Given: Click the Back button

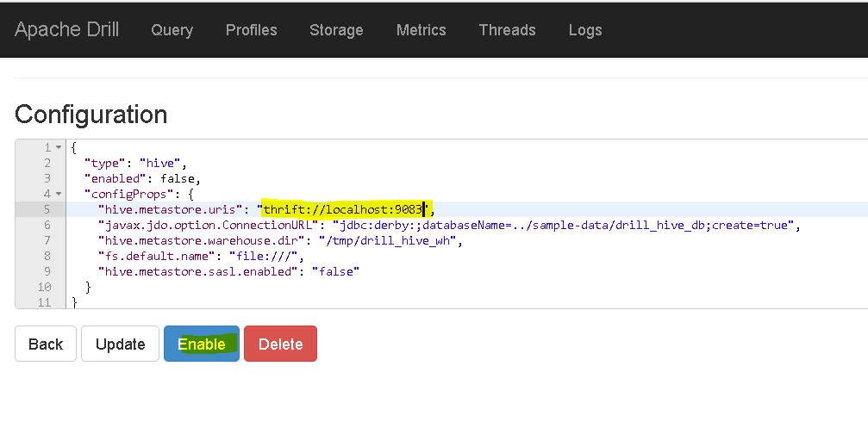Looking at the screenshot, I should coord(46,344).
